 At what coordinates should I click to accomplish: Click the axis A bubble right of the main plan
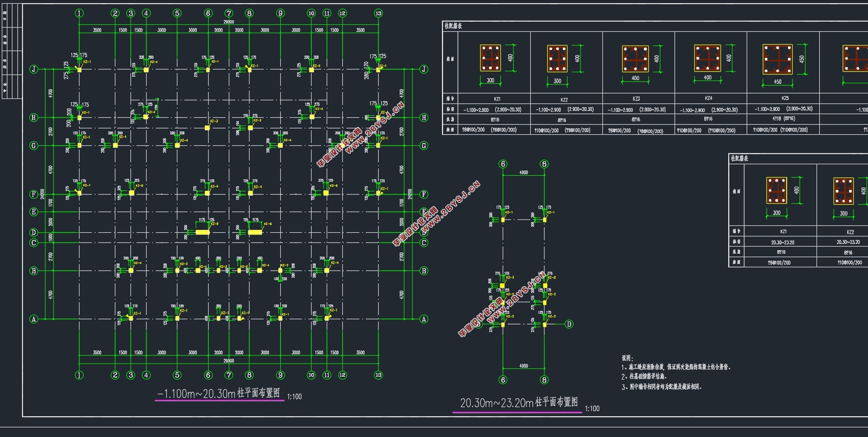pyautogui.click(x=424, y=319)
